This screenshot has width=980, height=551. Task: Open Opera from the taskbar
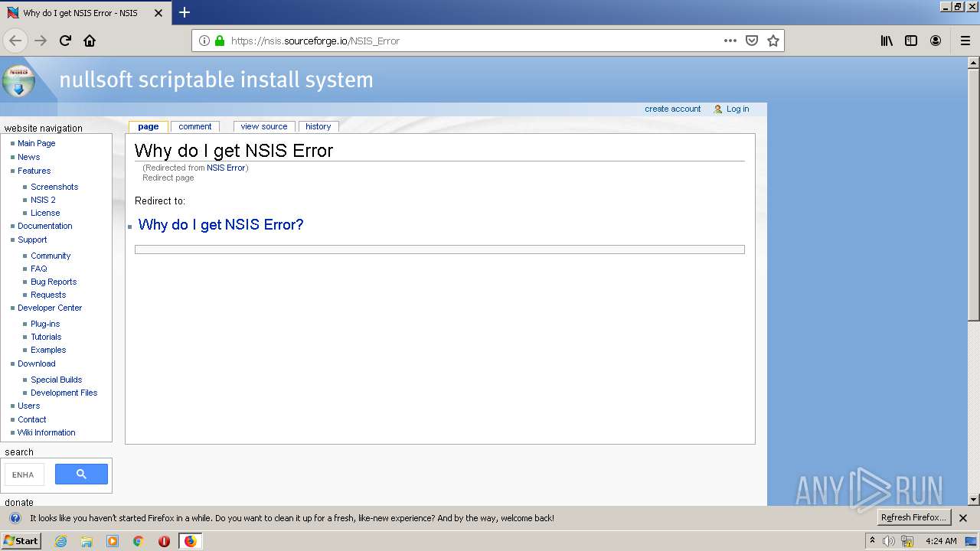pos(164,541)
